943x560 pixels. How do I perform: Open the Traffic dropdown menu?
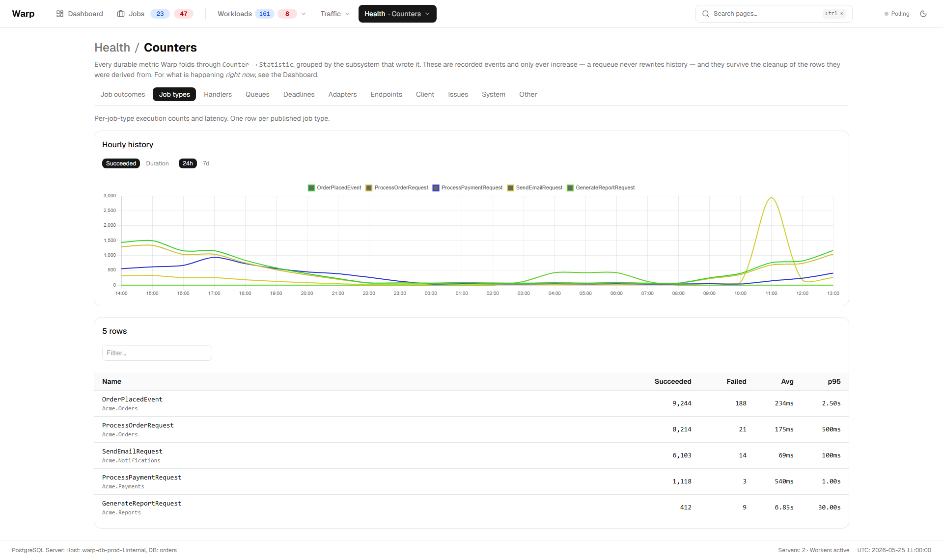point(335,14)
